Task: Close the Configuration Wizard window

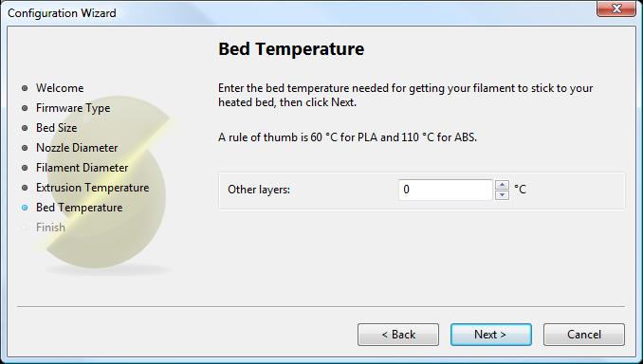Action: click(615, 9)
